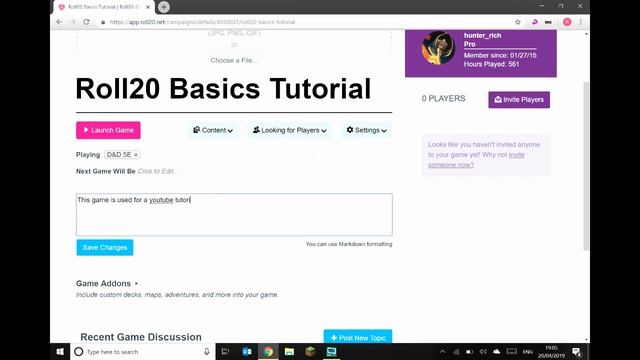Click the ENG language indicator

528,351
